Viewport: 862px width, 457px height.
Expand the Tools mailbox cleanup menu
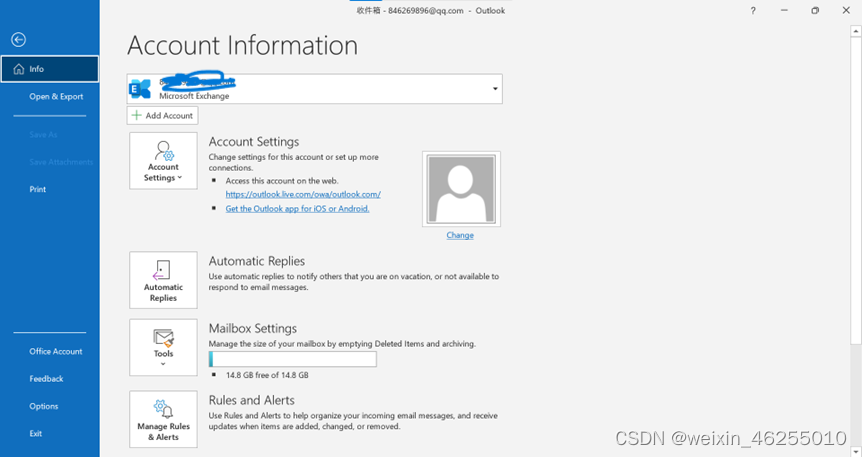(163, 348)
